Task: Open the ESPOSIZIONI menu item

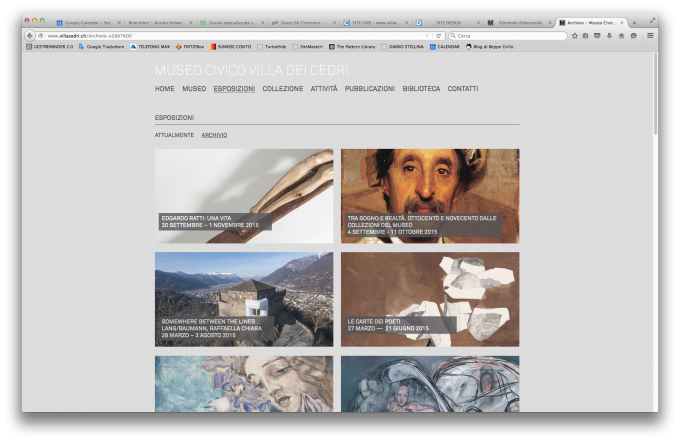Action: click(234, 89)
